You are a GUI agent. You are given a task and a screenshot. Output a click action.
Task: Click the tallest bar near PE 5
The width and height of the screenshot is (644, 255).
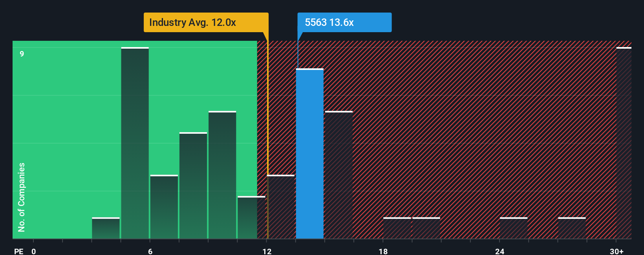(135, 143)
